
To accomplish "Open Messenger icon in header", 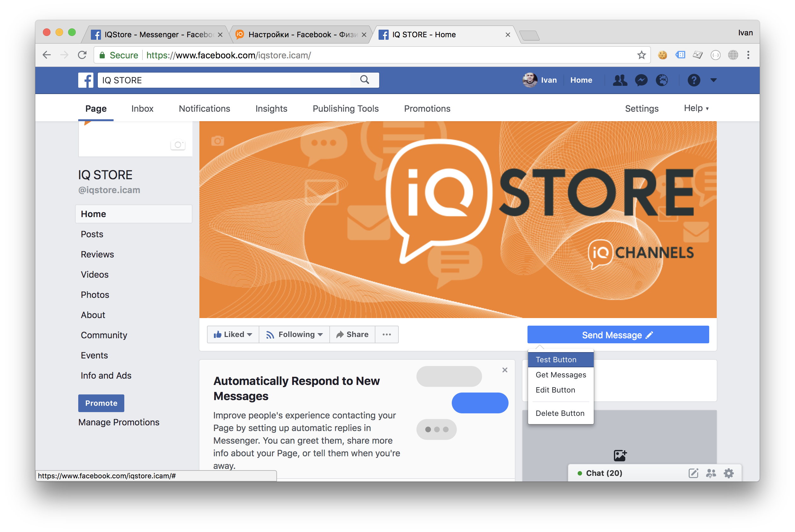I will coord(641,80).
